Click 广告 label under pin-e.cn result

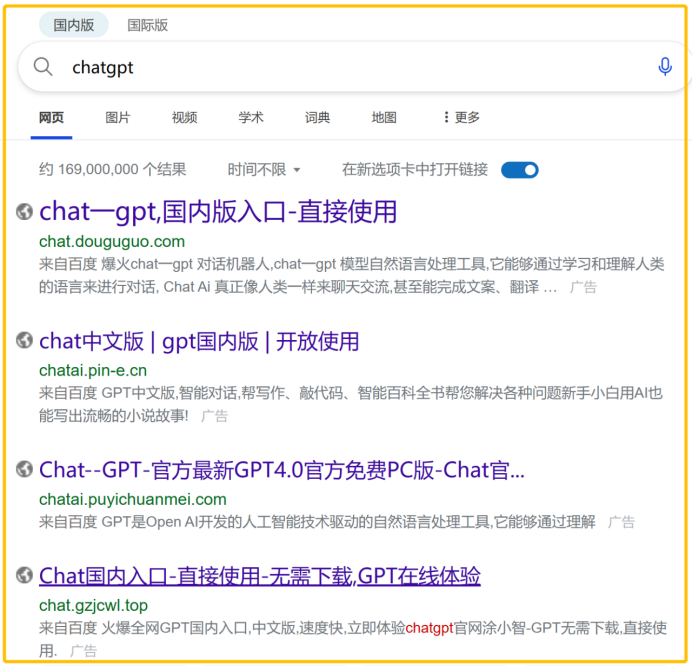[x=214, y=416]
